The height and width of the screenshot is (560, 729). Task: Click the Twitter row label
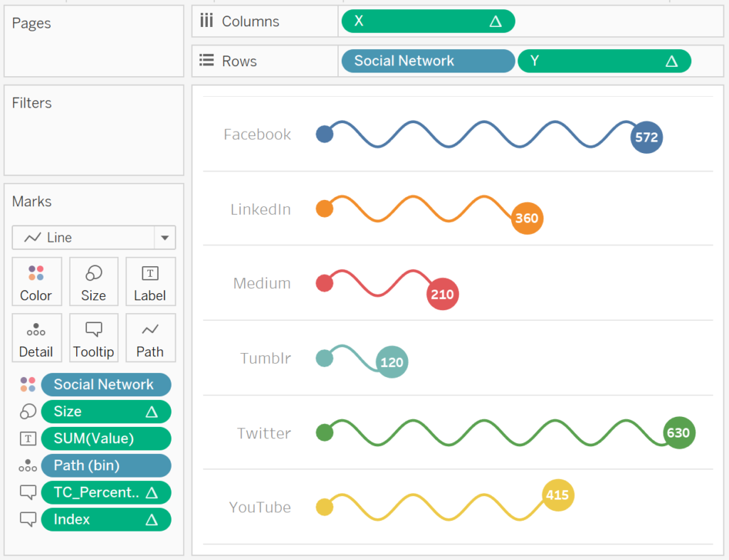click(x=264, y=433)
